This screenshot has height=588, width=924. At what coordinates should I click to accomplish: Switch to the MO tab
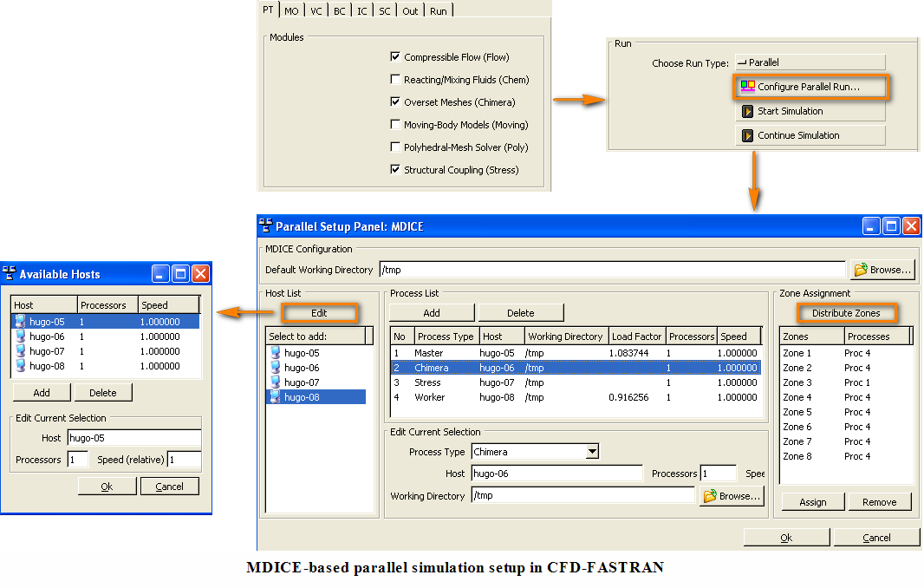tap(292, 10)
